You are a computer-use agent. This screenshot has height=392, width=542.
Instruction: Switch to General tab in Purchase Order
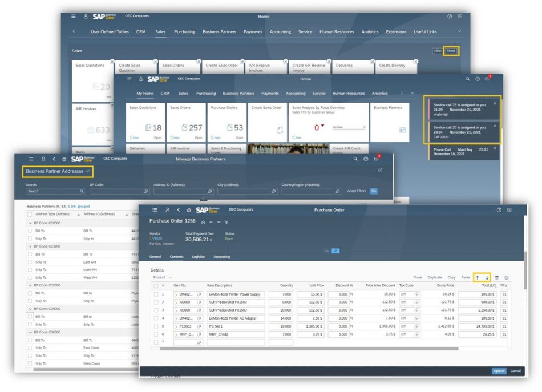coord(155,257)
